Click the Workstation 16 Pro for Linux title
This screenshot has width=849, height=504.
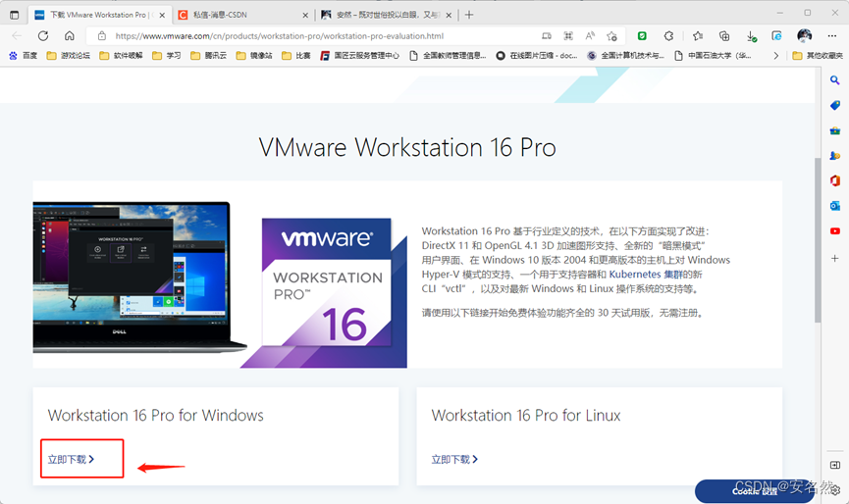click(526, 416)
